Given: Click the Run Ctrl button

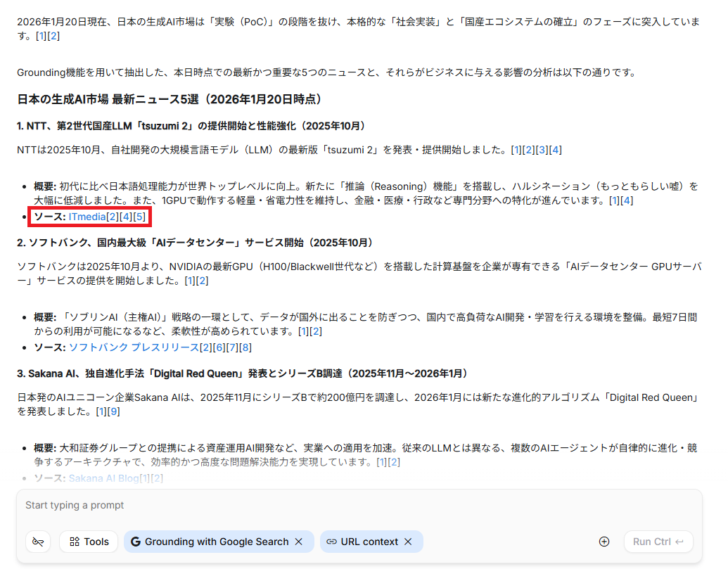Looking at the screenshot, I should [x=658, y=542].
